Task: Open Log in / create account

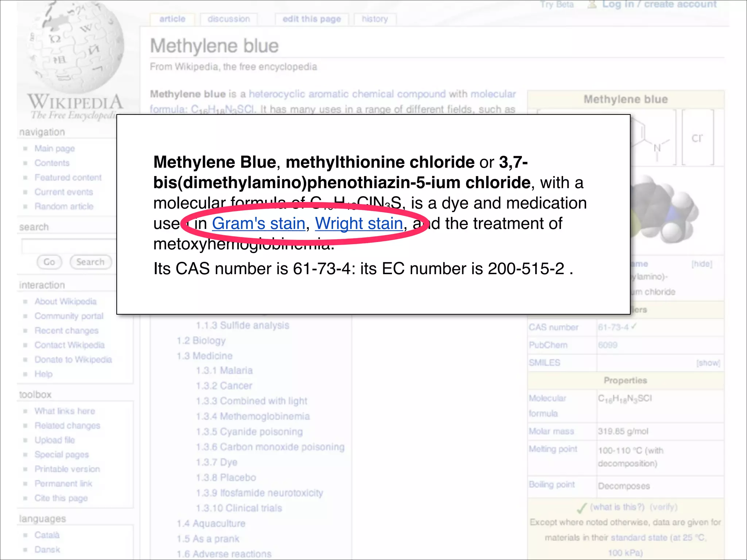Action: [659, 4]
